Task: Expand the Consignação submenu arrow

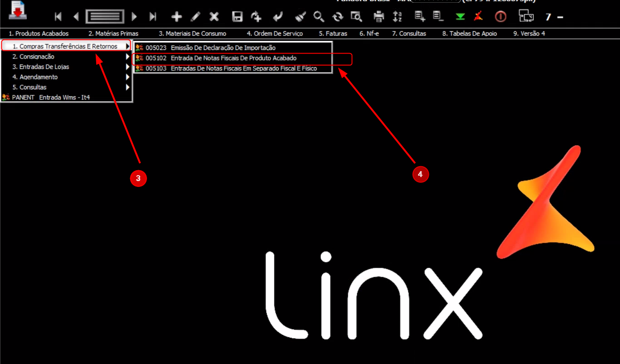Action: click(x=128, y=57)
